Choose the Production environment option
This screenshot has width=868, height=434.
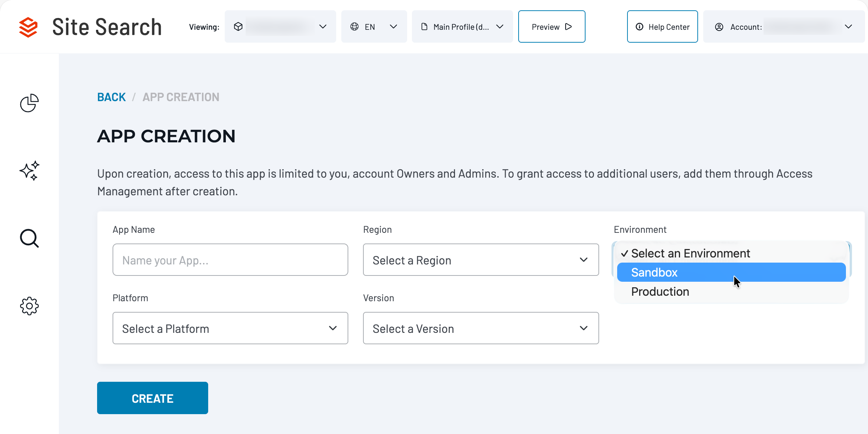coord(731,291)
